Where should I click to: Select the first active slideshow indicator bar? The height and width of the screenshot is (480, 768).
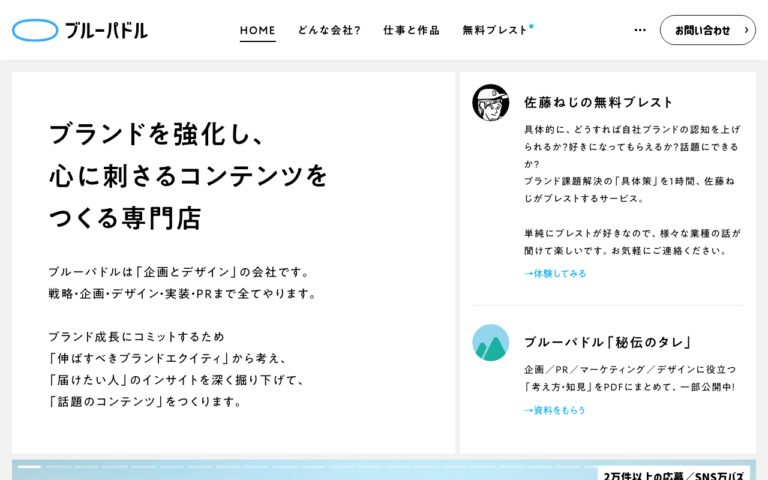(x=29, y=466)
